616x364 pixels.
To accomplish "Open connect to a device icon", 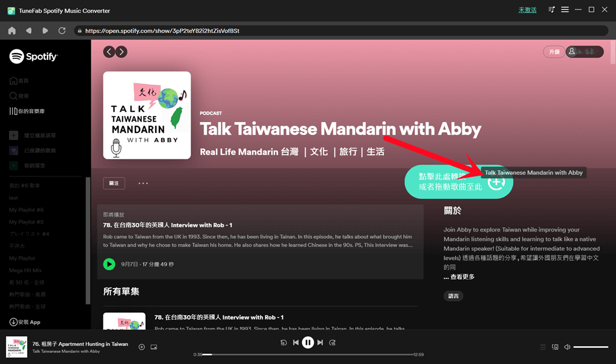I will point(555,347).
